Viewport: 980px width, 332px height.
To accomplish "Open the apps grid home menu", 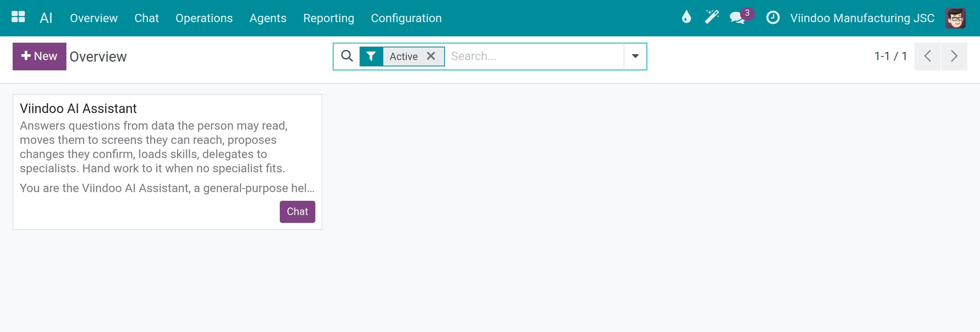I will coord(18,17).
